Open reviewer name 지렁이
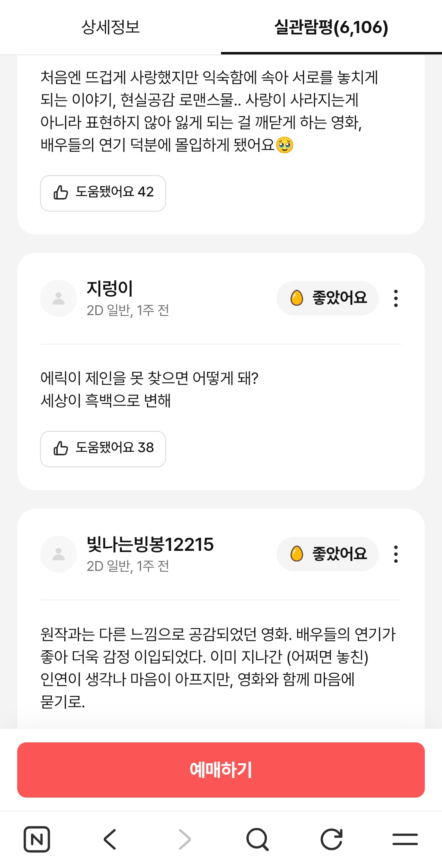This screenshot has width=442, height=868. pos(110,289)
